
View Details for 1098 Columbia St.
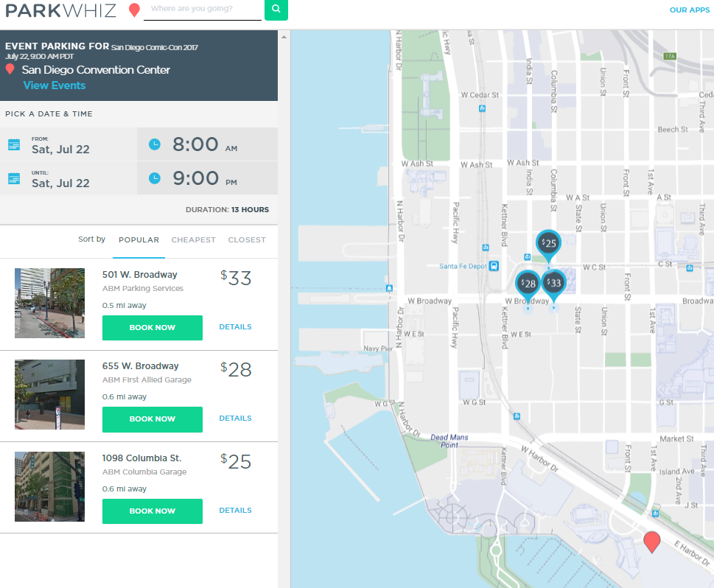click(x=235, y=511)
